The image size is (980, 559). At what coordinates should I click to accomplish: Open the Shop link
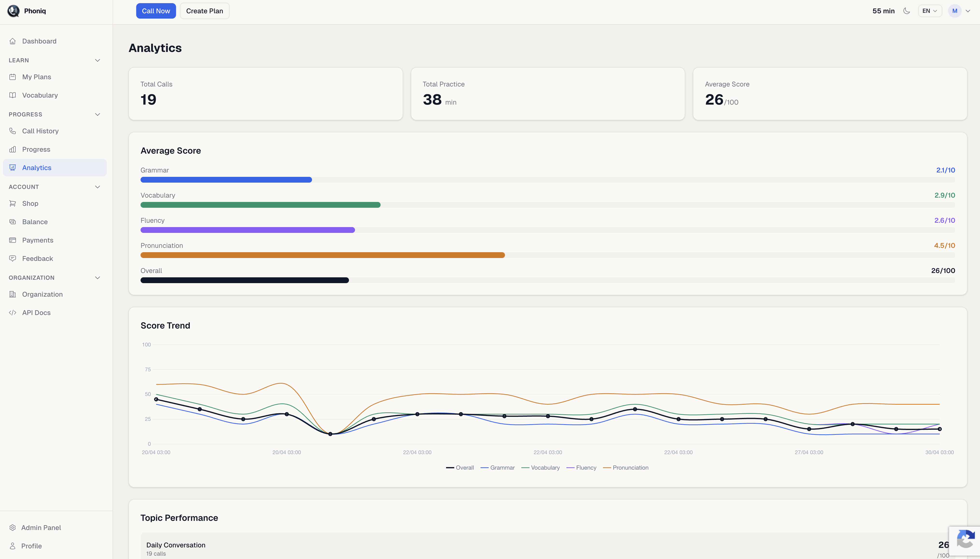point(55,203)
